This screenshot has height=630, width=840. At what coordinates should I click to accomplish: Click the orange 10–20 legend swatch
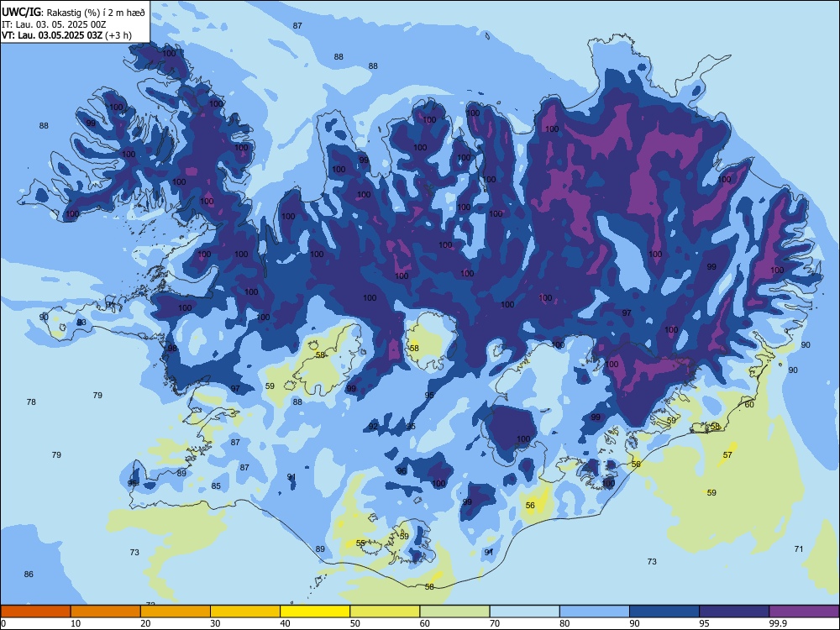(x=106, y=612)
